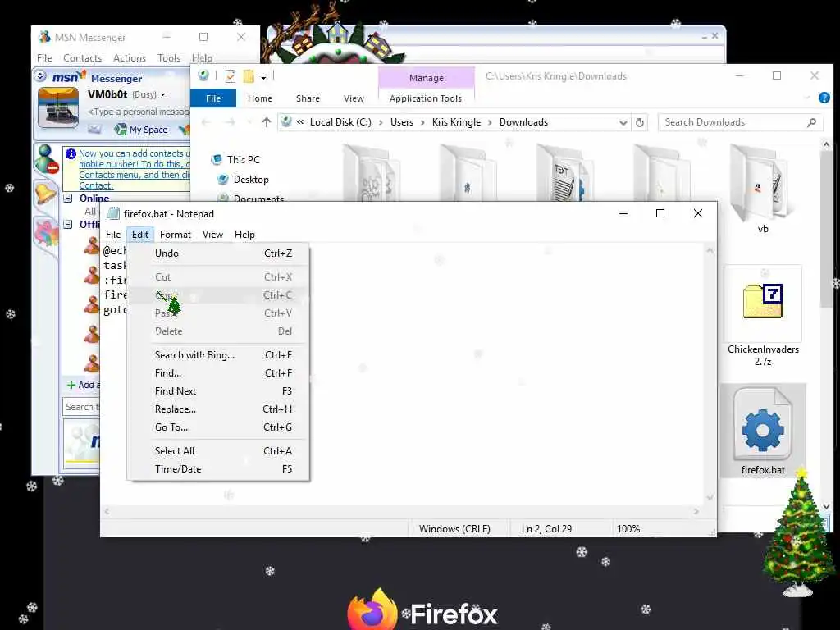Click Local Disk (C:) in address bar

tap(340, 122)
